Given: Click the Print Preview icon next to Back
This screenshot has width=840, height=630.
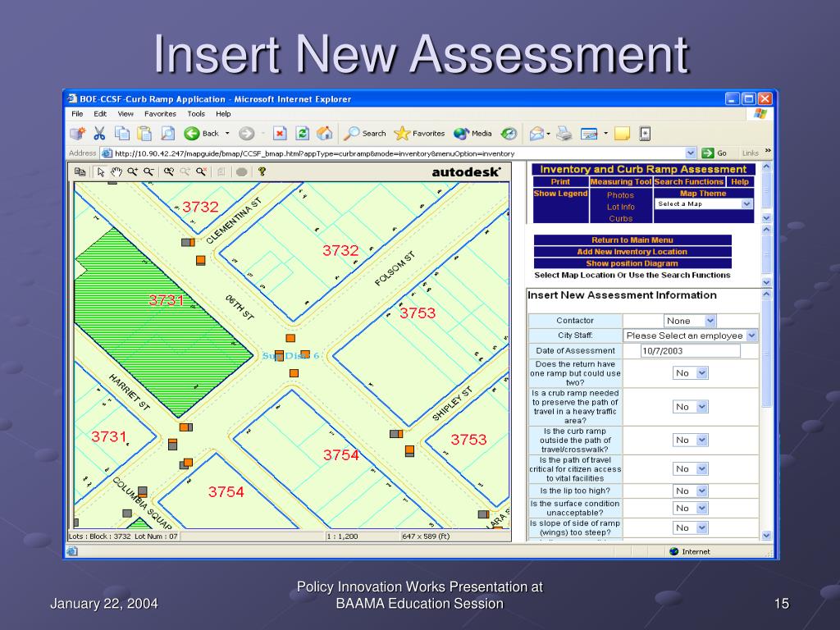Looking at the screenshot, I should (167, 133).
